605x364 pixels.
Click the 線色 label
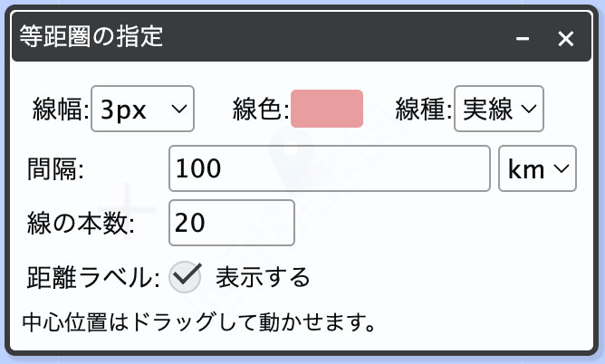click(x=261, y=110)
